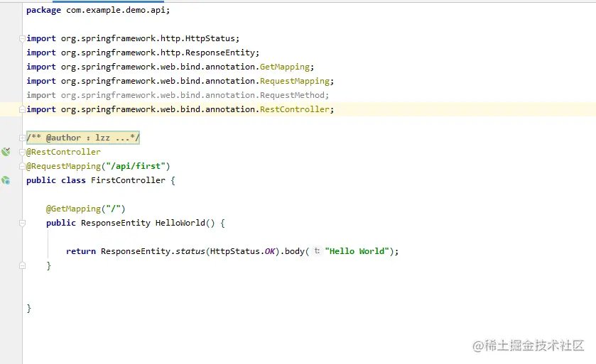Click RequestMapping in the import statement
Screen dimensions: 596x364
click(295, 81)
